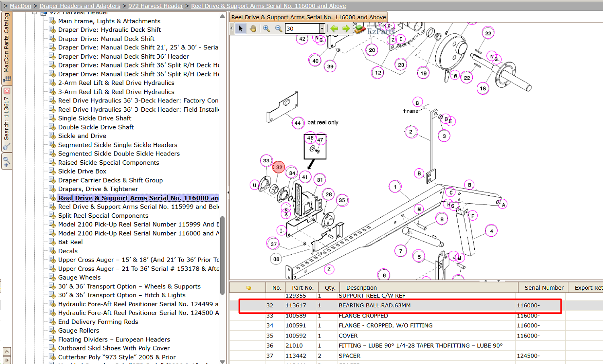
Task: Click the selected 32 callout in the diagram
Action: 279,167
